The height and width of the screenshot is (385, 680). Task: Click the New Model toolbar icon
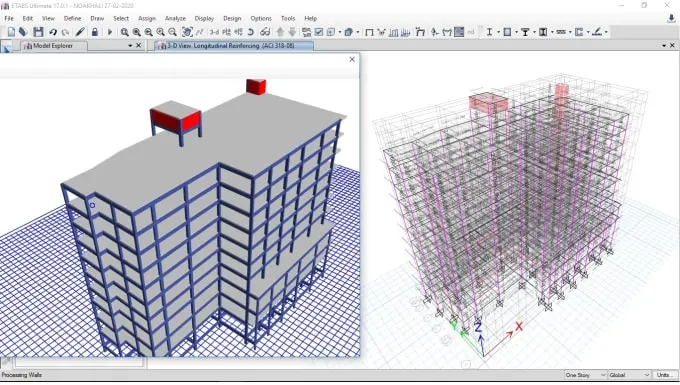click(11, 32)
